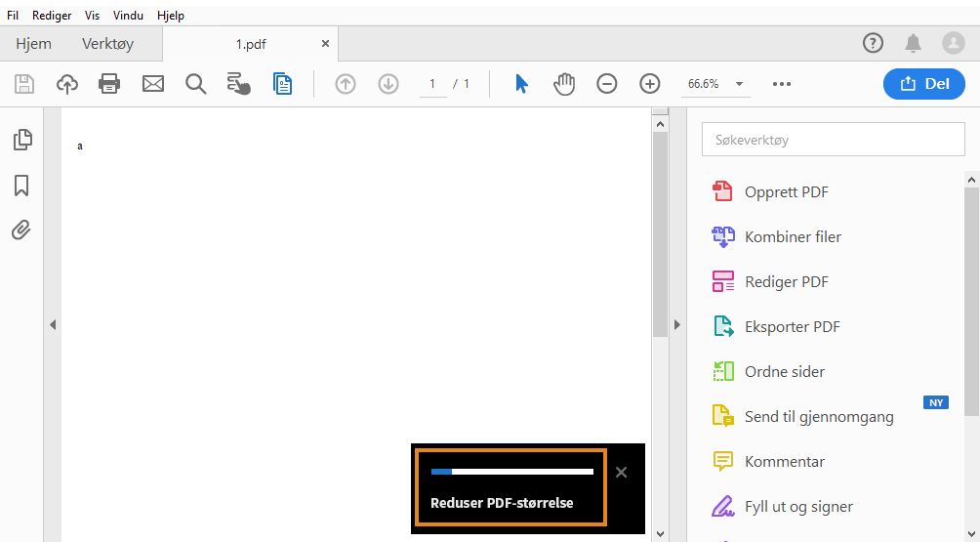Image resolution: width=980 pixels, height=542 pixels.
Task: Open page thumbnails panel
Action: coord(22,140)
